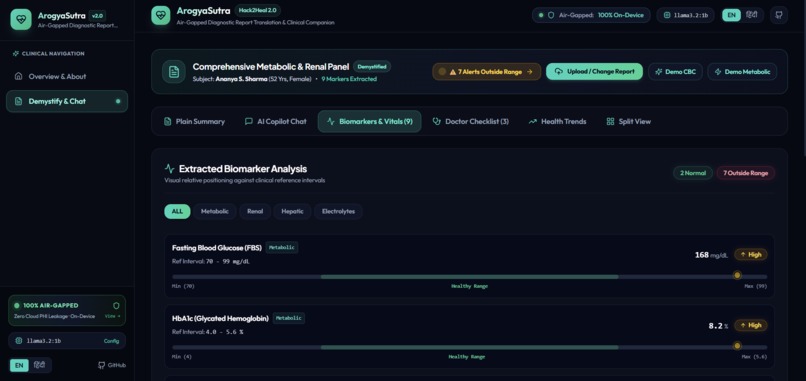This screenshot has width=806, height=381.
Task: Click the HbA1c range bar marker
Action: pyautogui.click(x=737, y=346)
